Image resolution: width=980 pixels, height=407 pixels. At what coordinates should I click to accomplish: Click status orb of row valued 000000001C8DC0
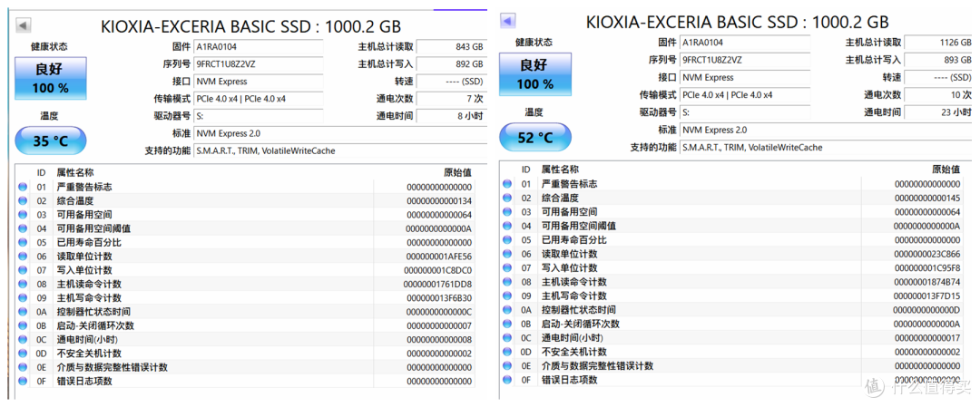click(23, 270)
